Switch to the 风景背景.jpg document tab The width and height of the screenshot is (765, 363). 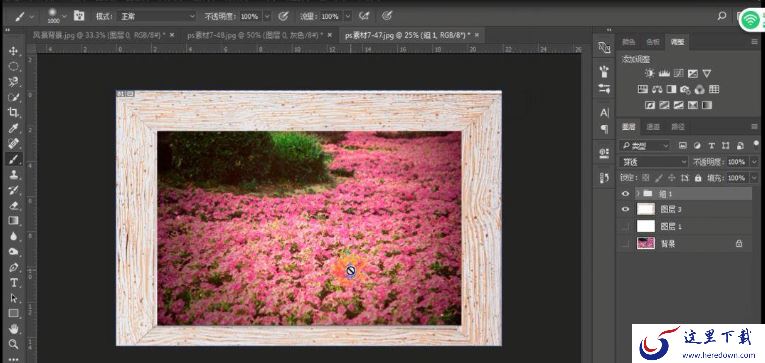click(99, 35)
